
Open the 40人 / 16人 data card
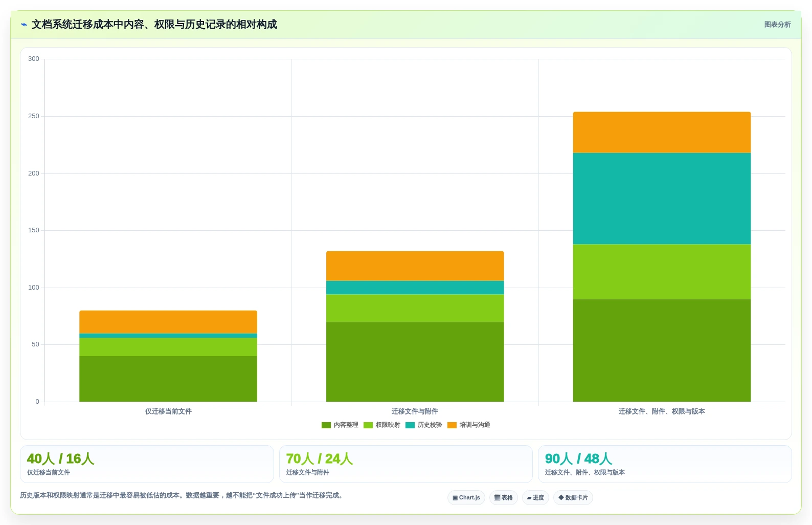147,464
